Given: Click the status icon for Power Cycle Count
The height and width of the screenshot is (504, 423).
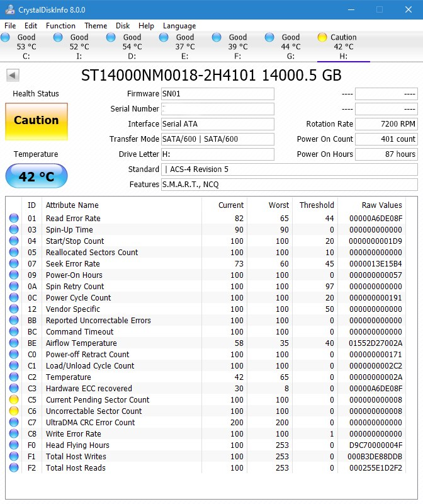Looking at the screenshot, I should click(x=14, y=297).
